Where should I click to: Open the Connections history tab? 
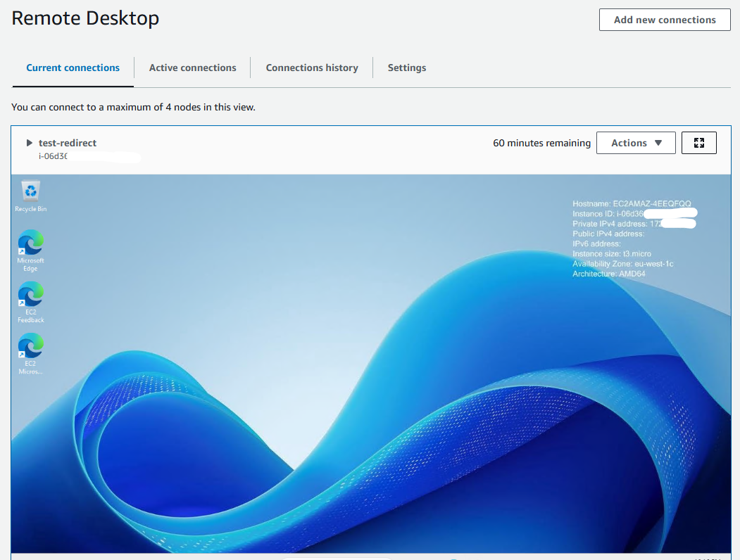coord(312,68)
